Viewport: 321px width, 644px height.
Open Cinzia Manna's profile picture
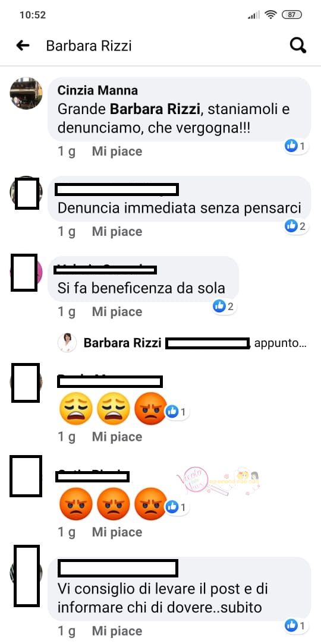[x=26, y=93]
